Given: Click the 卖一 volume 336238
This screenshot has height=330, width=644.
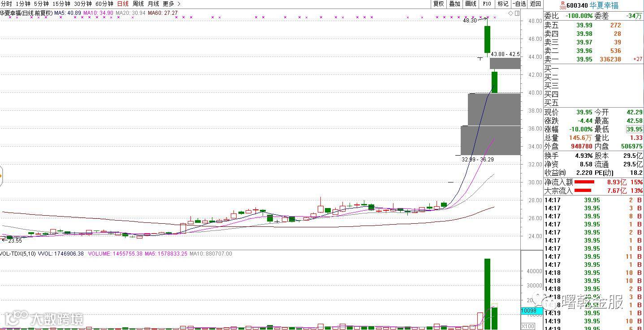Looking at the screenshot, I should click(610, 59).
